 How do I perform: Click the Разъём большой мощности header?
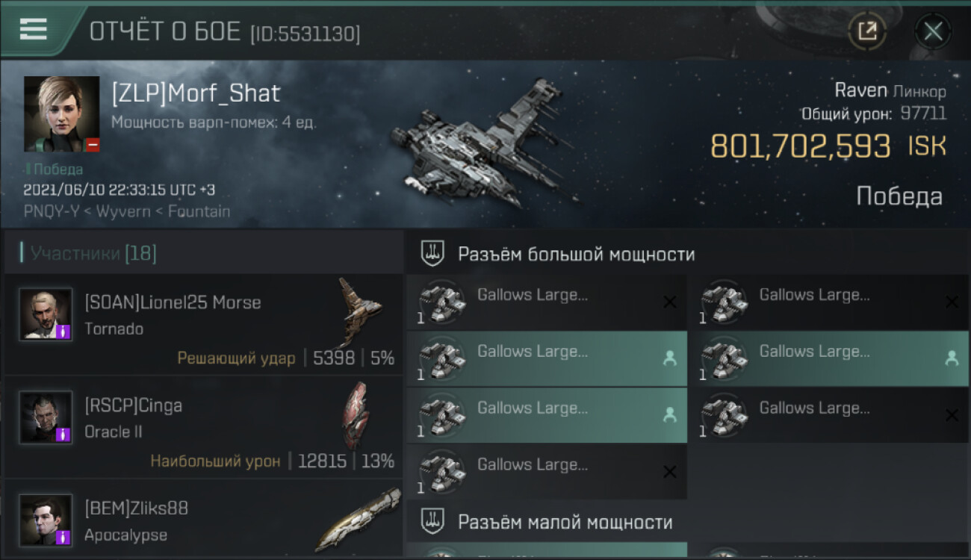tap(576, 255)
